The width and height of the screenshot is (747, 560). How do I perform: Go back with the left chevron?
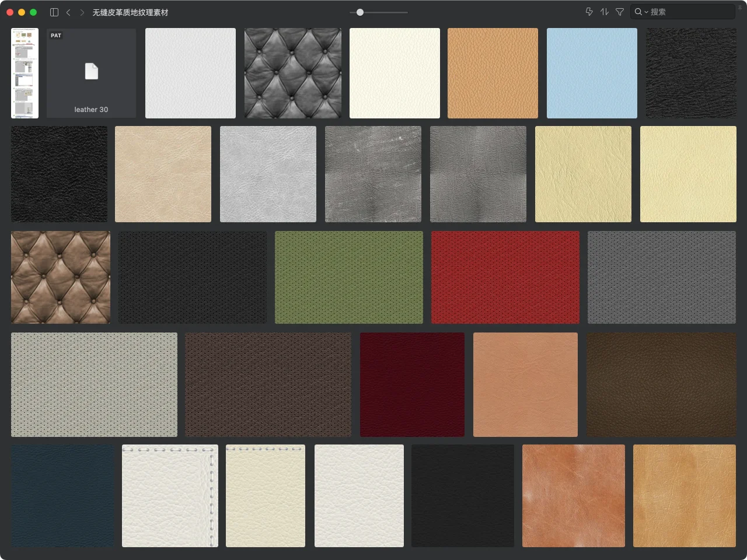click(x=68, y=12)
